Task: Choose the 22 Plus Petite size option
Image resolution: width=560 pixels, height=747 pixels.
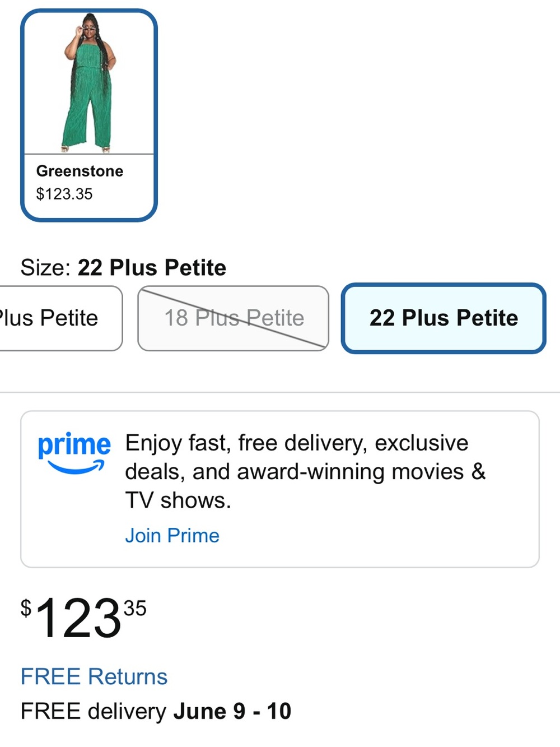Action: coord(444,318)
